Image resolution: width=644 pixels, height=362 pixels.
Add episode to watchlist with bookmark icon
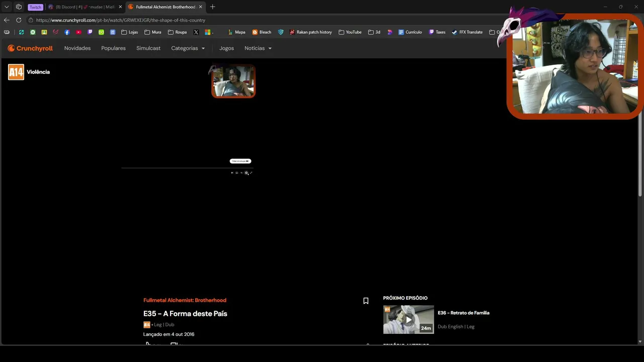click(366, 301)
